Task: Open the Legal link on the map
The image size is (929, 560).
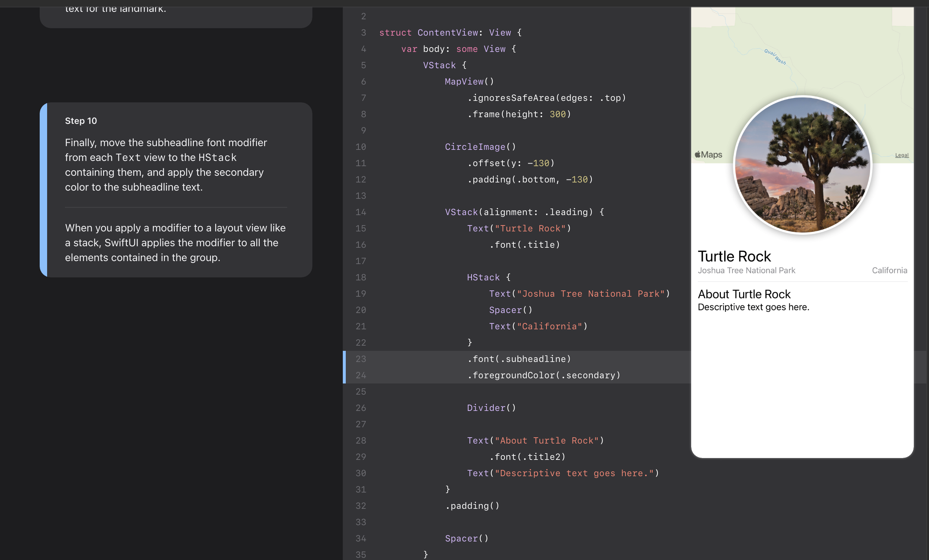Action: (x=902, y=155)
